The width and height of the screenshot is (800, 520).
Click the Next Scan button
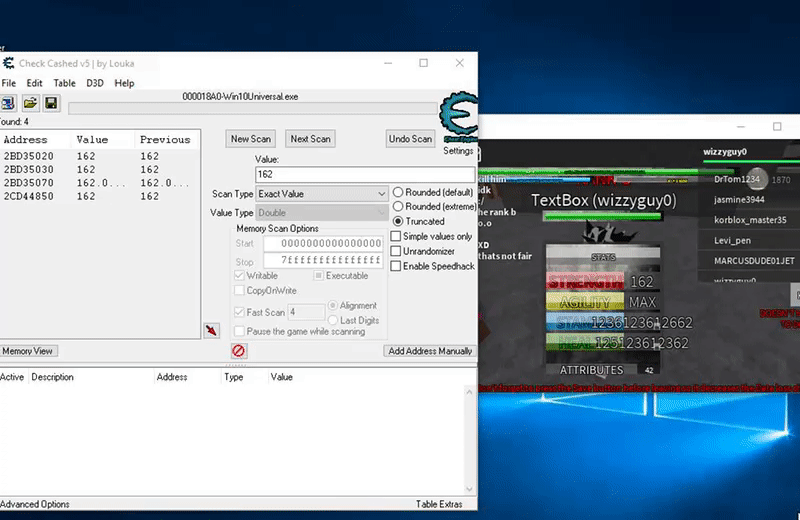pyautogui.click(x=310, y=139)
